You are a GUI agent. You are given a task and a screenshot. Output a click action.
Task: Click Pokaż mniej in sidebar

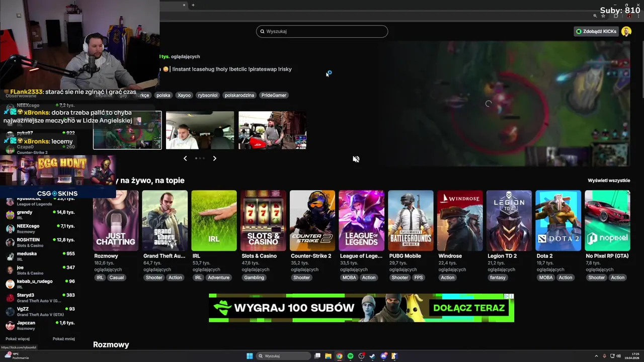coord(64,339)
